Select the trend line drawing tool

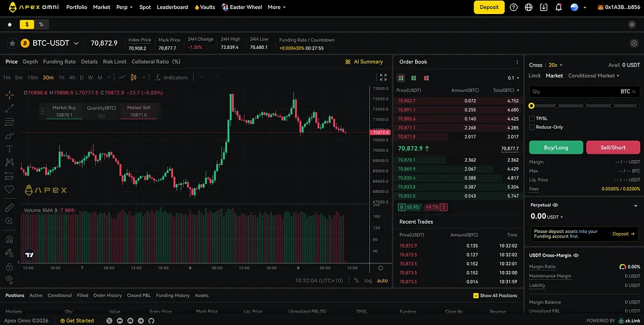(x=10, y=109)
